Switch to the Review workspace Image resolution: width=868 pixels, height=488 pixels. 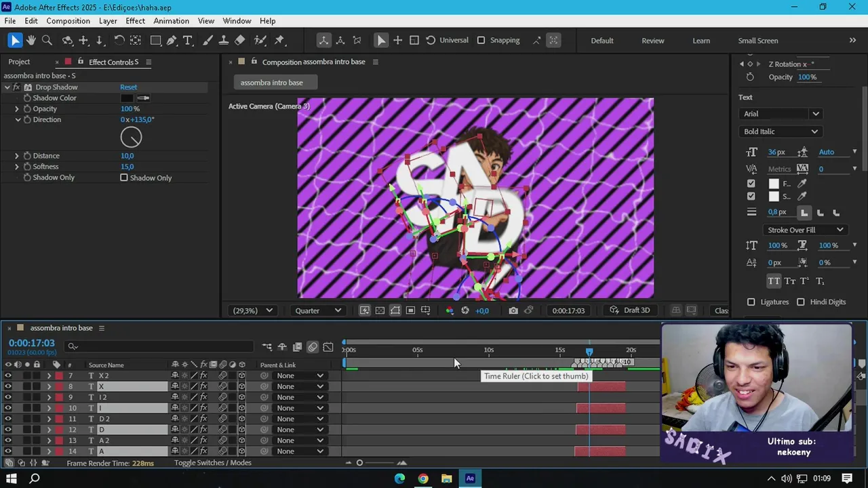click(653, 41)
